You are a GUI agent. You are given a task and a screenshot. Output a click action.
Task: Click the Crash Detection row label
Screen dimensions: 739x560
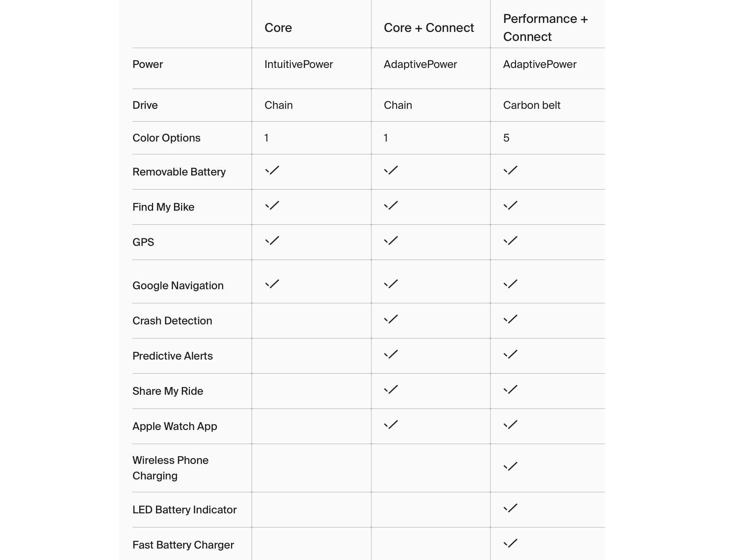172,321
